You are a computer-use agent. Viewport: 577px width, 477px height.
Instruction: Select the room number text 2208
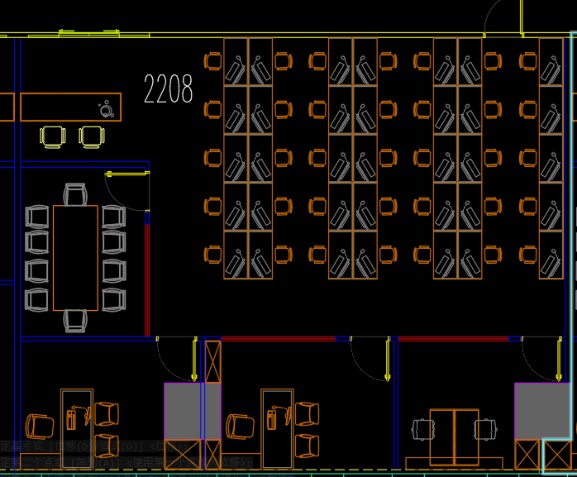pos(168,89)
